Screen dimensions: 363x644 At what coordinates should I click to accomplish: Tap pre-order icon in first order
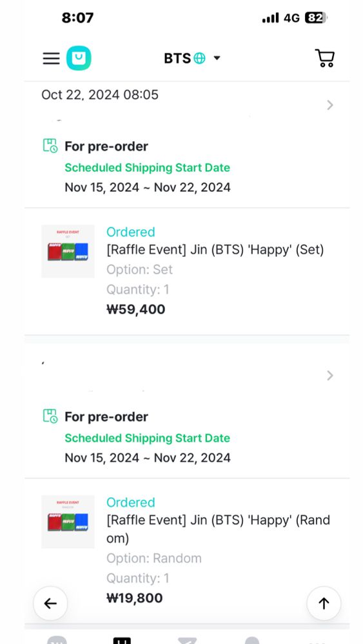(50, 146)
